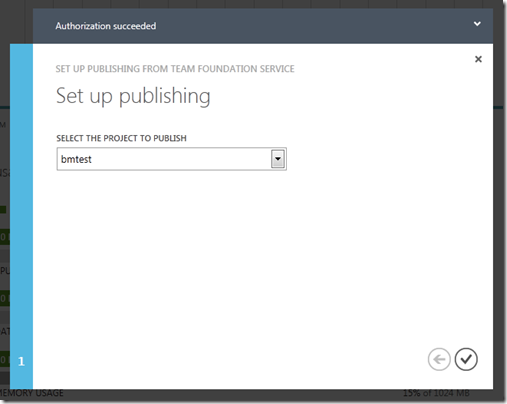Close the Set up publishing dialog
Image resolution: width=507 pixels, height=404 pixels.
point(478,59)
